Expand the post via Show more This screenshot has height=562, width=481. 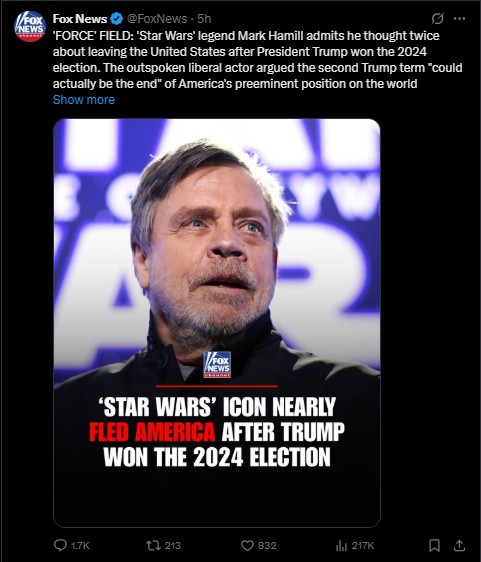84,100
